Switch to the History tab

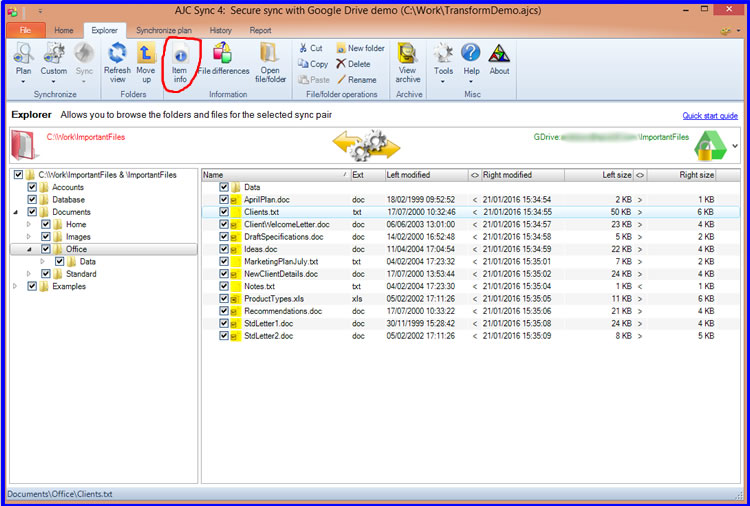221,30
